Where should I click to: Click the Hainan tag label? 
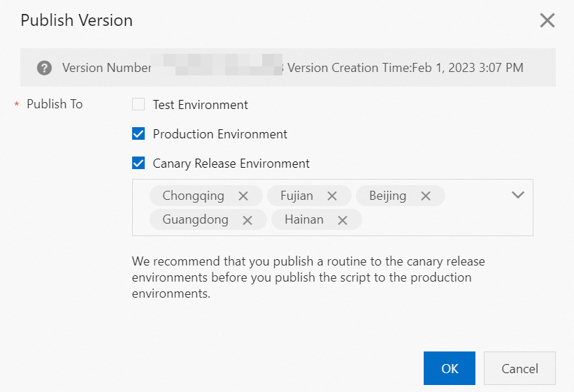click(304, 220)
